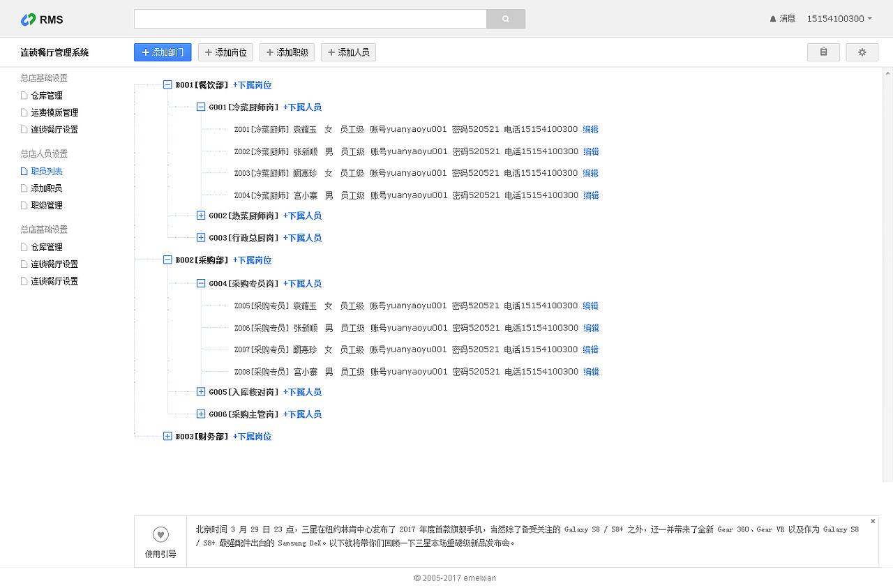Click the search magnifier button
Image resolution: width=893 pixels, height=588 pixels.
point(506,19)
